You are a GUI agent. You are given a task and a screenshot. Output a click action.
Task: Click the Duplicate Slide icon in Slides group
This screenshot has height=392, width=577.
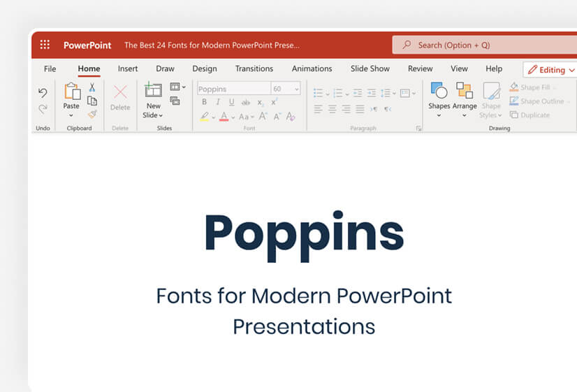click(x=175, y=101)
